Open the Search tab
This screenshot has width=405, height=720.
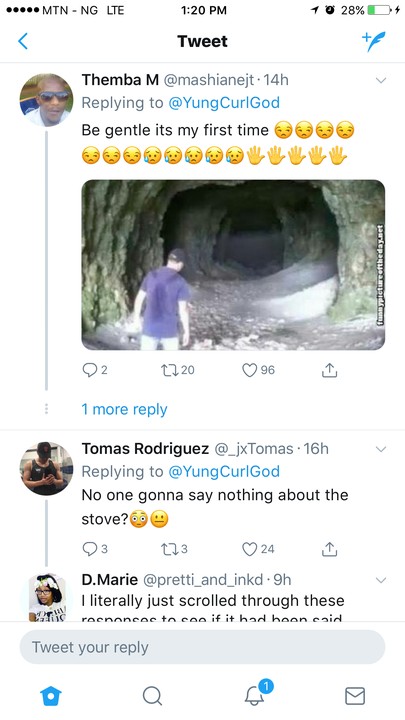point(152,696)
